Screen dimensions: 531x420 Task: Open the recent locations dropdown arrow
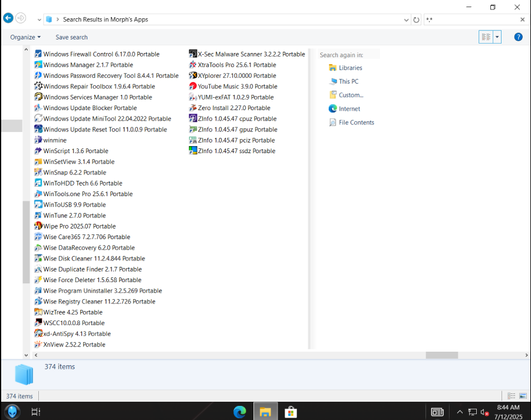[39, 20]
